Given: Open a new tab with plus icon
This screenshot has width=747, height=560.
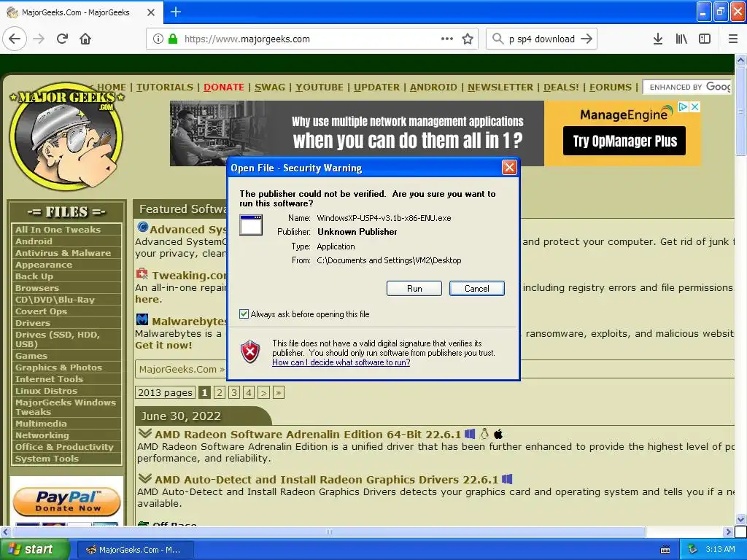Looking at the screenshot, I should 176,12.
